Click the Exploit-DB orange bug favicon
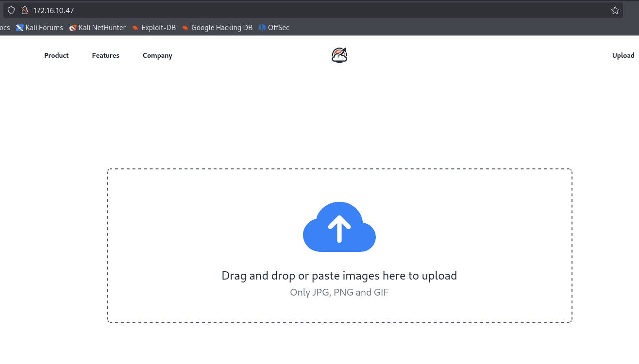The image size is (639, 364). pos(135,28)
